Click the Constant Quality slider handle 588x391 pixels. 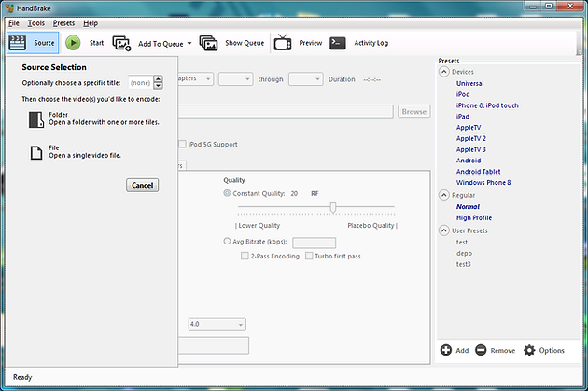click(333, 207)
